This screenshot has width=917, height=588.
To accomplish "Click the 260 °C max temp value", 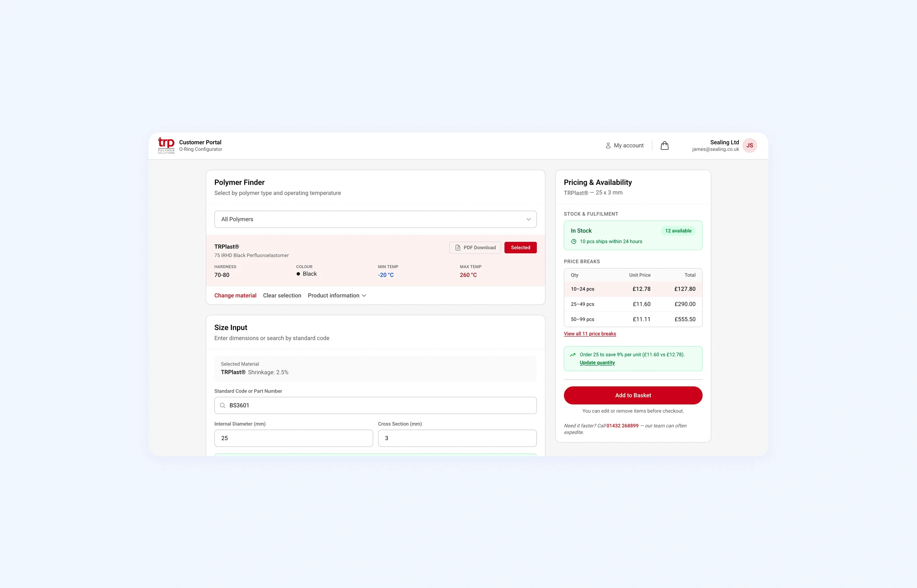I will (468, 275).
